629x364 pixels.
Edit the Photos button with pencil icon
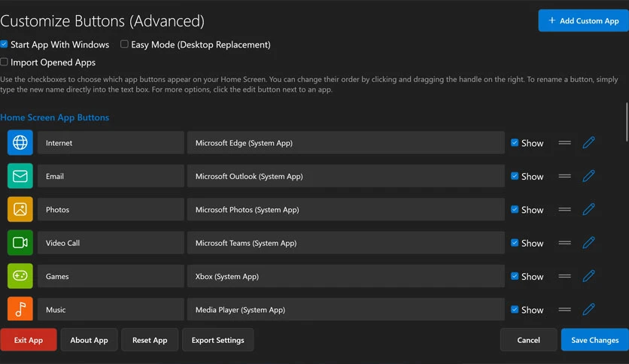pos(588,209)
